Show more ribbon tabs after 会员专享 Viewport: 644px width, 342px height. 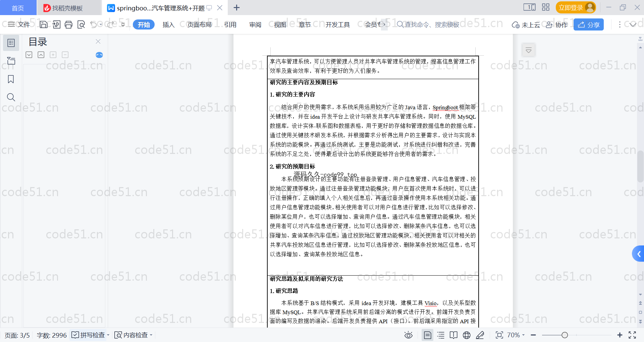tap(384, 24)
